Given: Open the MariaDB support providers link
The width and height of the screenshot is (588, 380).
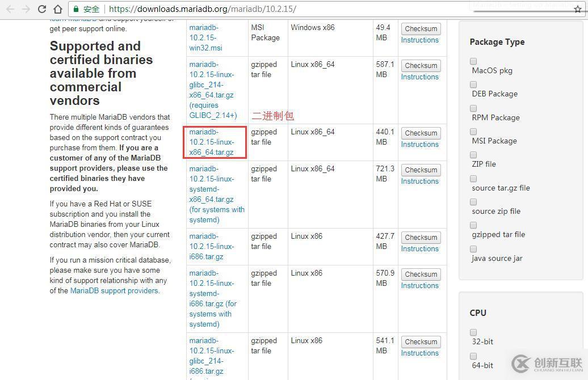Looking at the screenshot, I should coord(115,290).
